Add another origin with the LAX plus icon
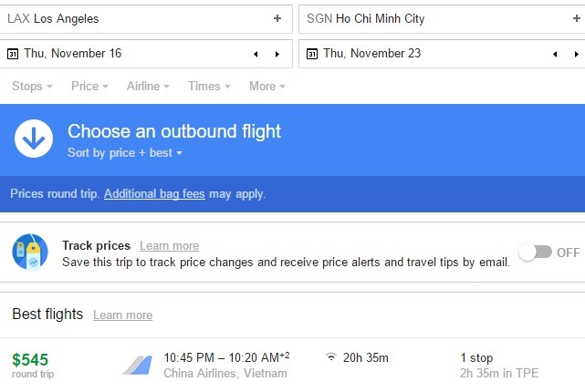The image size is (585, 392). [x=277, y=18]
